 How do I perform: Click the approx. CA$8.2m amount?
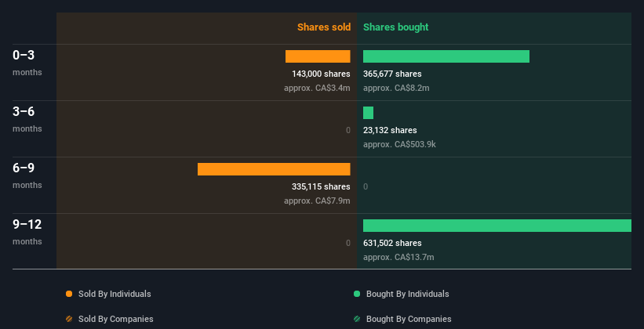[396, 88]
